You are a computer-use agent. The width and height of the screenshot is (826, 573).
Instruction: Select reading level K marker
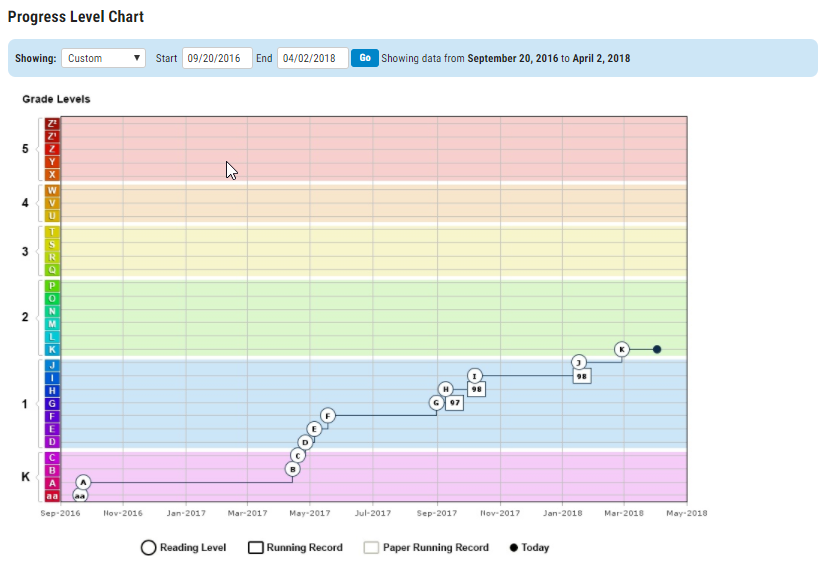(x=622, y=349)
